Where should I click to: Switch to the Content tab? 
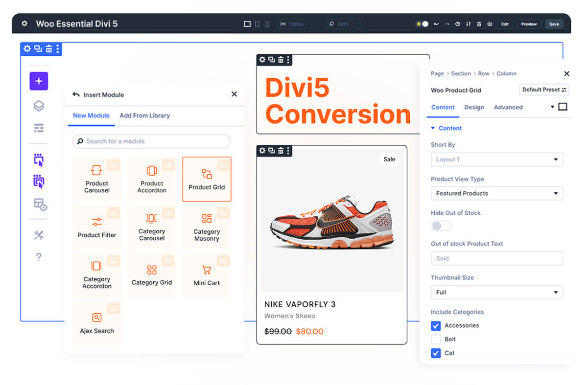pyautogui.click(x=443, y=107)
